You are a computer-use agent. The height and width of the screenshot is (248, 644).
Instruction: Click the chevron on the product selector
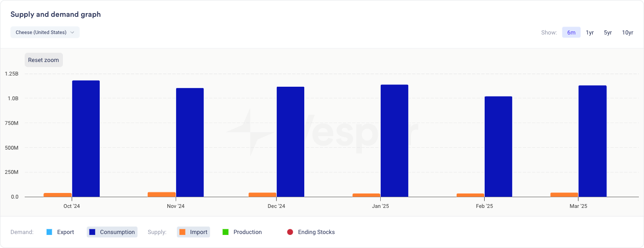72,32
